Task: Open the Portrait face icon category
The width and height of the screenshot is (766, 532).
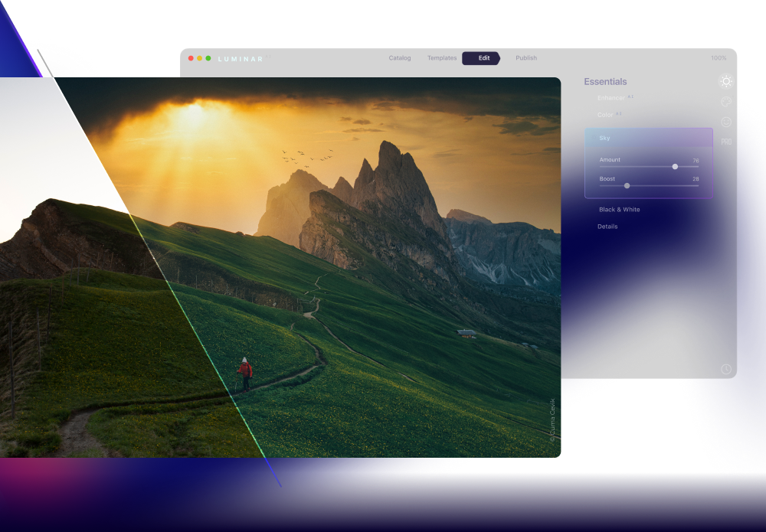Action: (726, 122)
